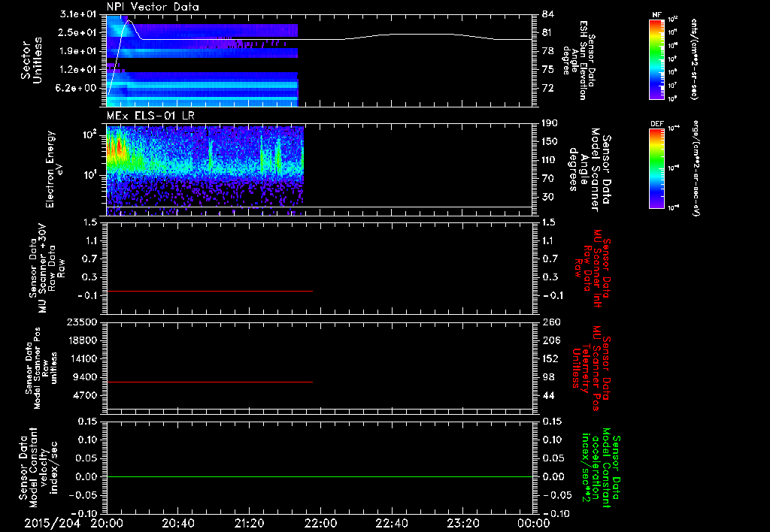
Task: Click the 'cnts/(cm**2-sr-sec)' units label
Action: [694, 59]
